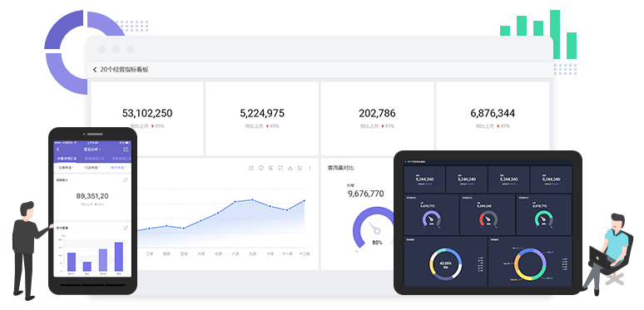
Task: Open the phone header title dropdown
Action: click(92, 150)
